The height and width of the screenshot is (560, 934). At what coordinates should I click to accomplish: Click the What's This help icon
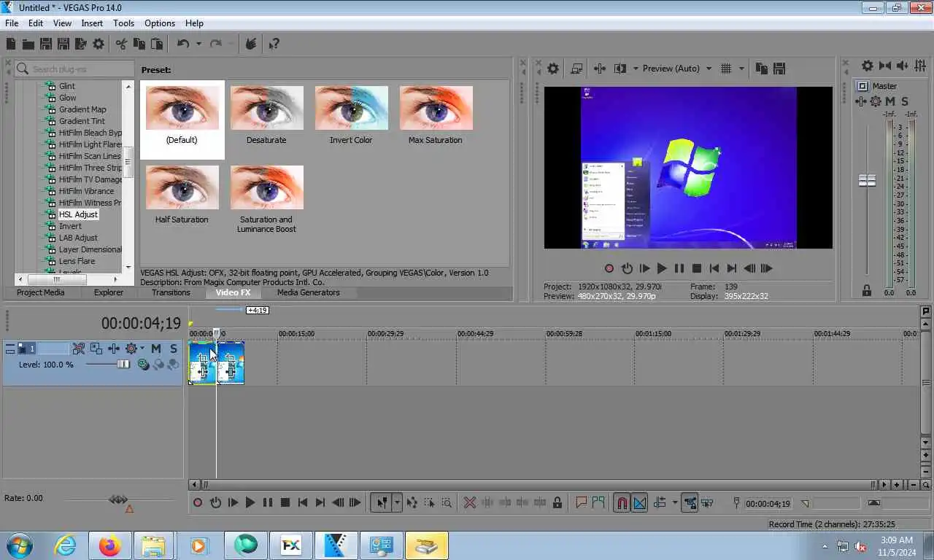[274, 44]
